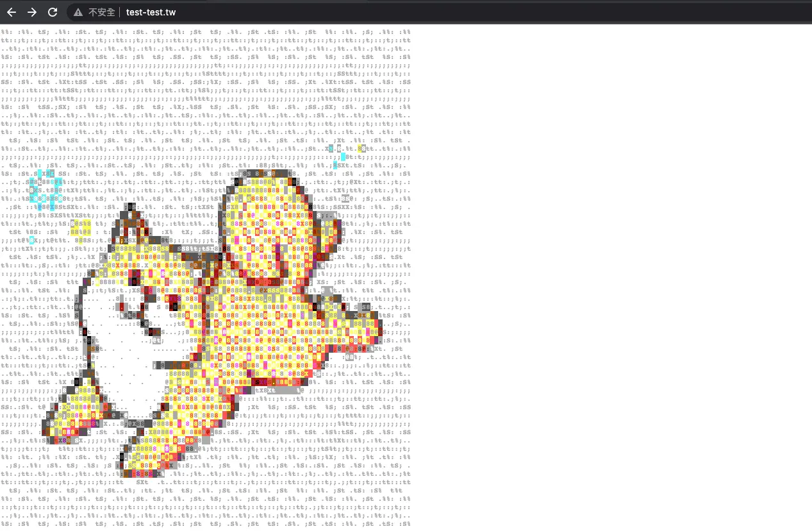This screenshot has width=812, height=531.
Task: Reload the test-test.tw page
Action: tap(53, 12)
